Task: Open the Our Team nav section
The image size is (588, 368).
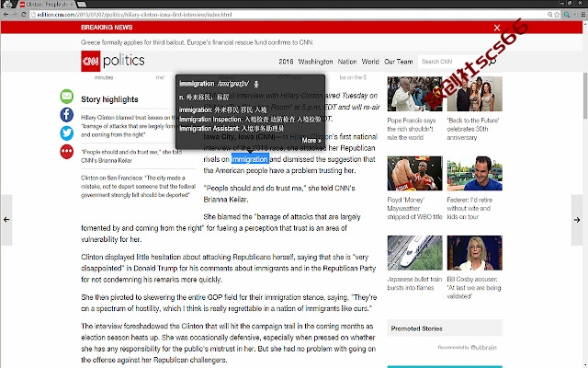Action: pos(398,62)
